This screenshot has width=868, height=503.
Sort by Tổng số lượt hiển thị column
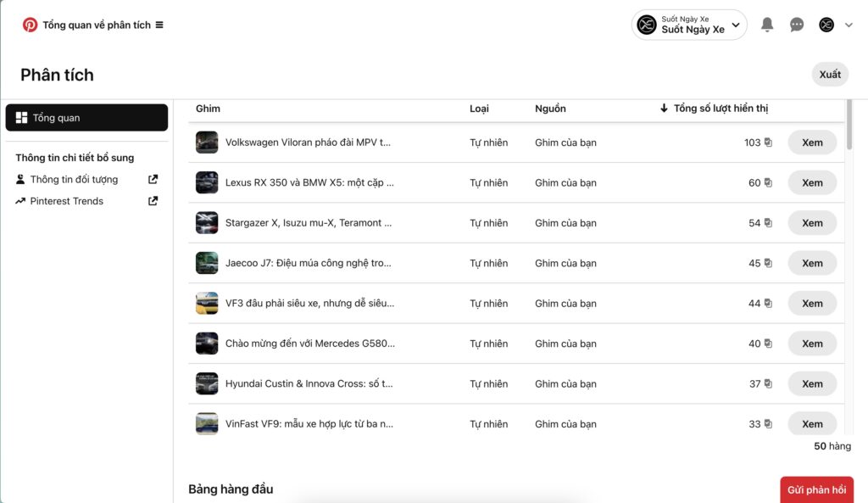coord(714,109)
